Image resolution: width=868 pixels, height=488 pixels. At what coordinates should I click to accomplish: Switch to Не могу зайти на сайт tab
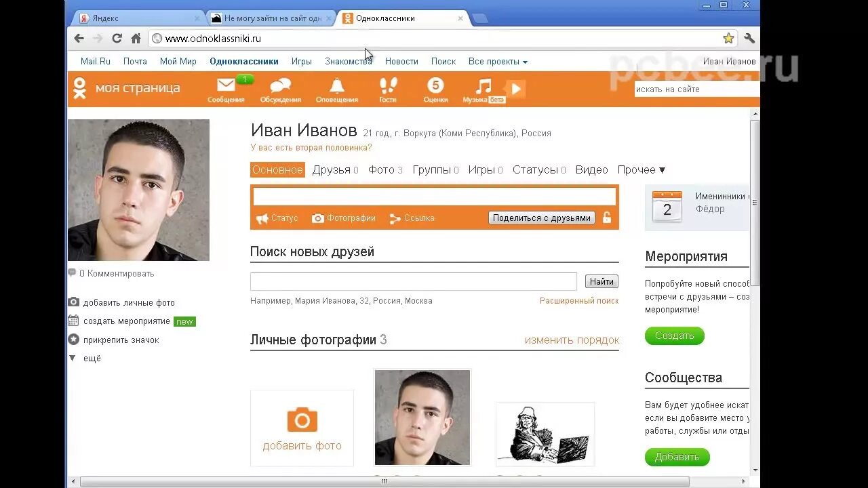[270, 18]
